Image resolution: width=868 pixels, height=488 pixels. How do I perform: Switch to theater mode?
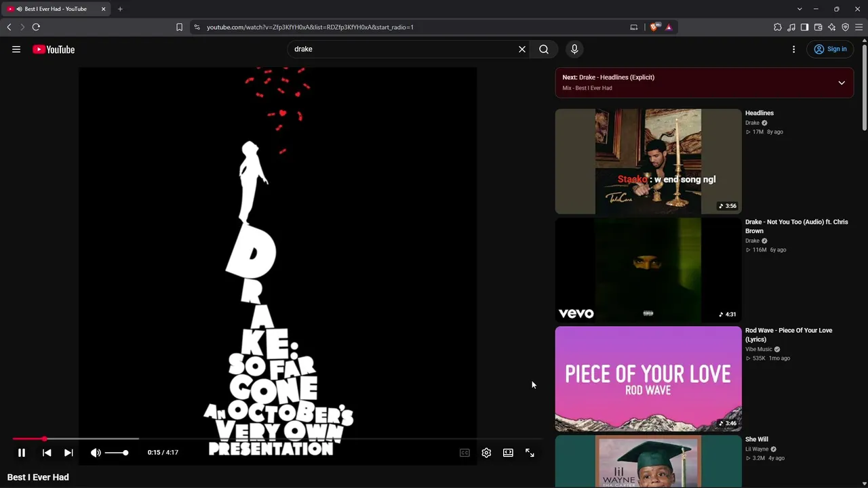pyautogui.click(x=508, y=453)
